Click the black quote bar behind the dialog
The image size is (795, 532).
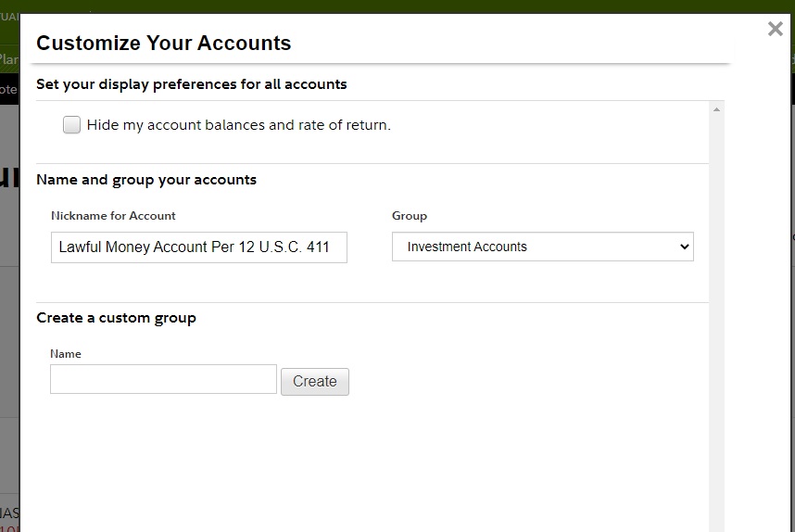coord(8,90)
